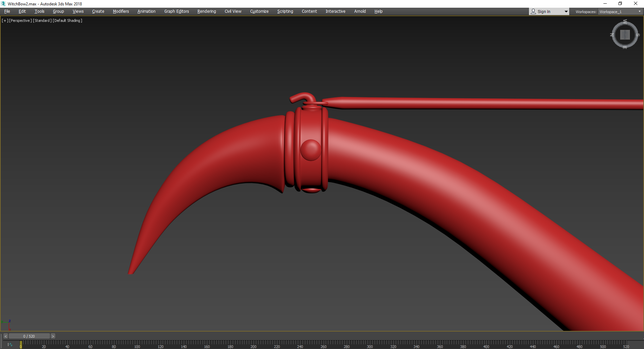This screenshot has height=349, width=644.
Task: Open the Help menu
Action: point(378,11)
